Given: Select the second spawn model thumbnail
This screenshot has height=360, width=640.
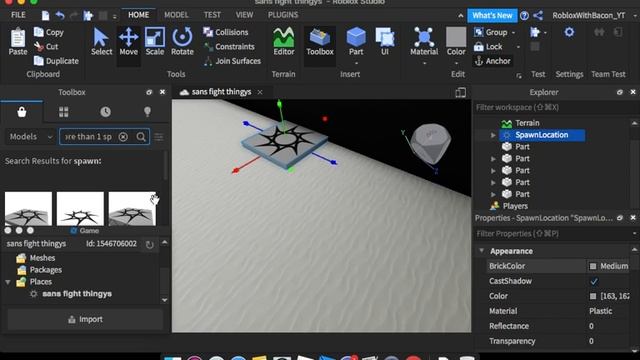Looking at the screenshot, I should pos(80,209).
